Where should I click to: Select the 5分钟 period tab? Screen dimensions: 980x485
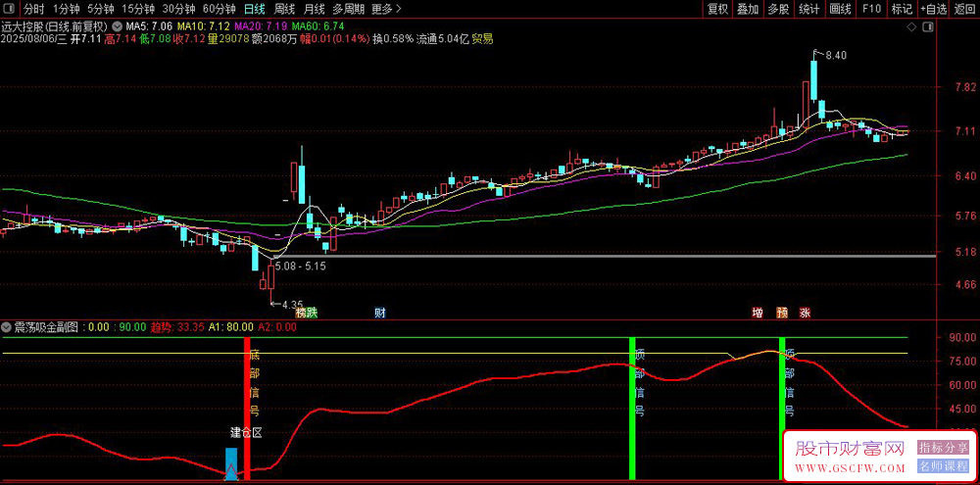point(100,10)
